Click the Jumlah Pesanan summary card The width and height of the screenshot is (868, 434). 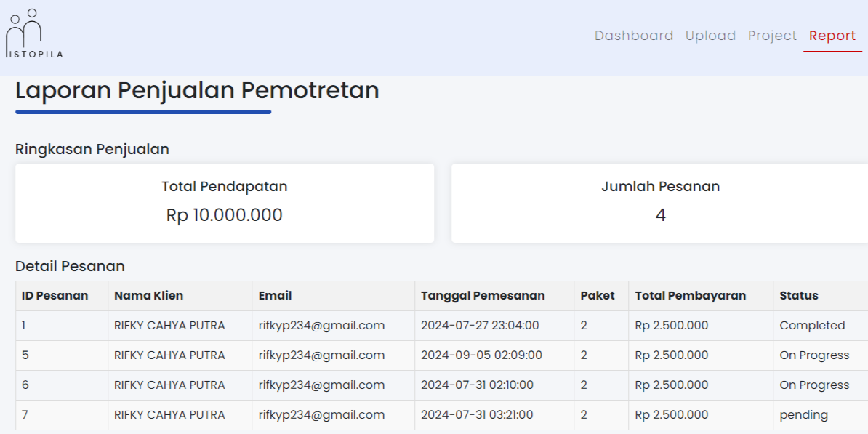tap(659, 203)
